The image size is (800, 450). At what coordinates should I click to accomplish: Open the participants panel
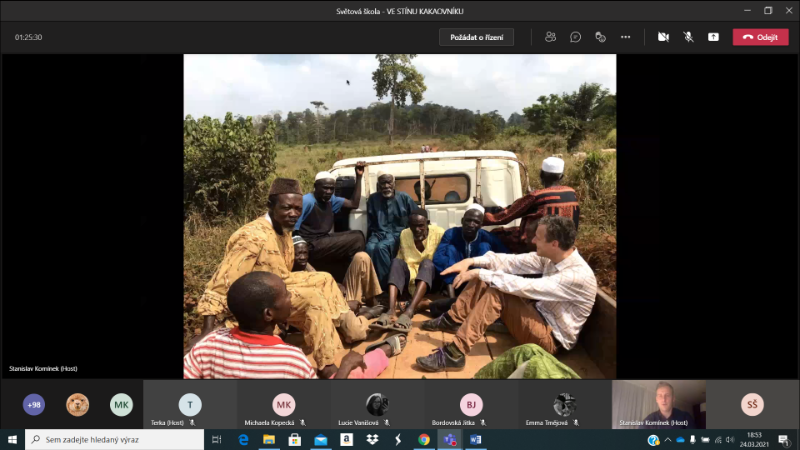550,37
